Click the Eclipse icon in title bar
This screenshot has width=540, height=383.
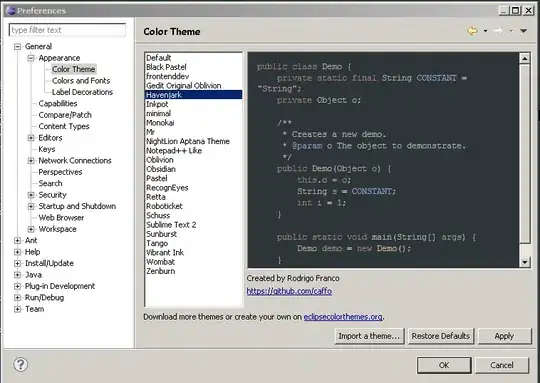(11, 11)
